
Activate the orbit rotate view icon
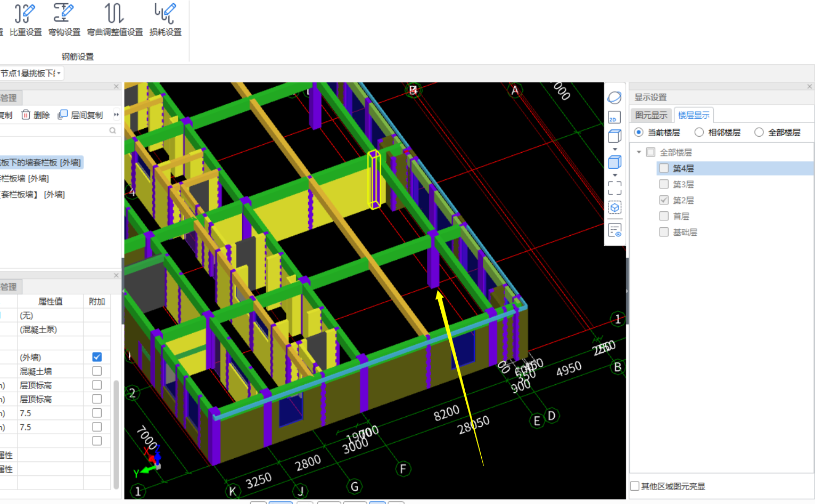pyautogui.click(x=614, y=97)
